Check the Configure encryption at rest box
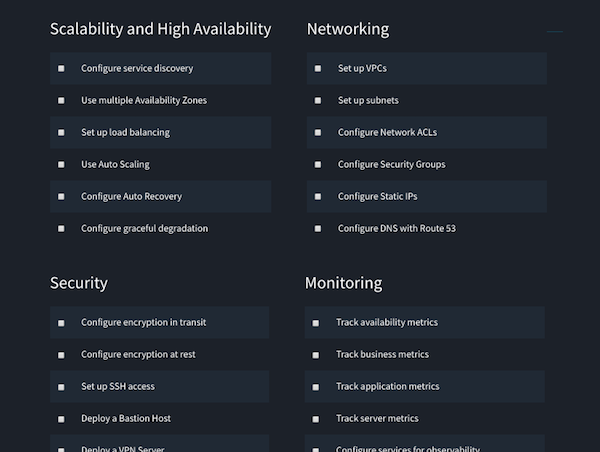 (61, 355)
